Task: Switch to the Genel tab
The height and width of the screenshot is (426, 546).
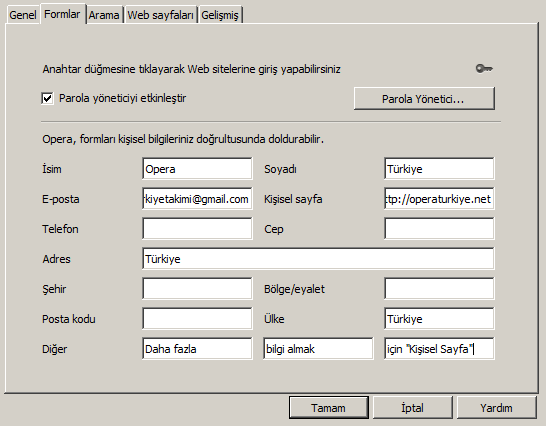Action: tap(23, 15)
